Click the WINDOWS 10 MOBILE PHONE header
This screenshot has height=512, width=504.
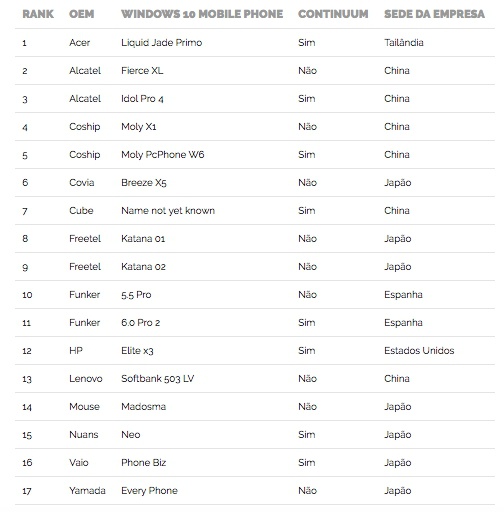[202, 14]
